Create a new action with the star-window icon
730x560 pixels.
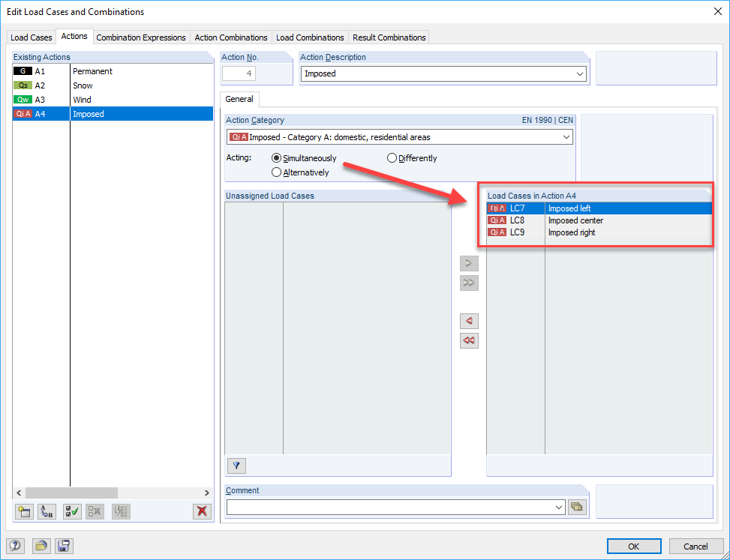coord(24,511)
